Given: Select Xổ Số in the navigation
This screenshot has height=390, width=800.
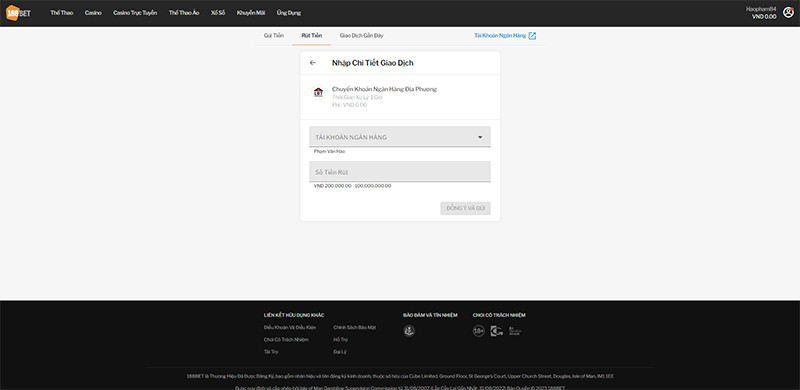Looking at the screenshot, I should [x=218, y=13].
